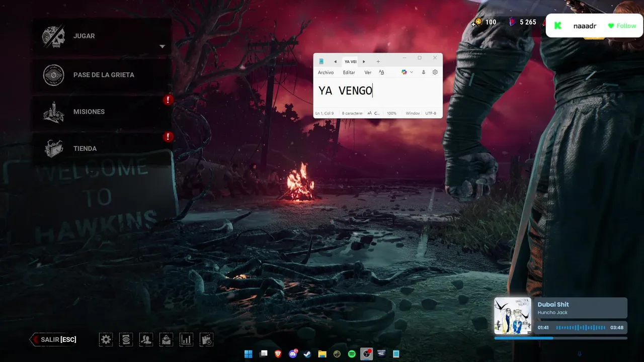Click naaadr username in overlay
This screenshot has height=362, width=644.
point(585,26)
